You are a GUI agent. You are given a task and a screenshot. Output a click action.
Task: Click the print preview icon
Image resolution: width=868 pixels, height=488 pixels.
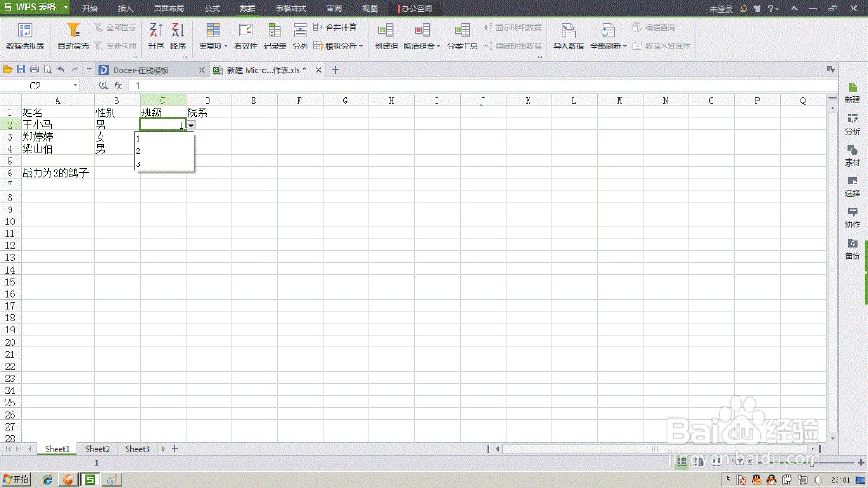[x=48, y=69]
